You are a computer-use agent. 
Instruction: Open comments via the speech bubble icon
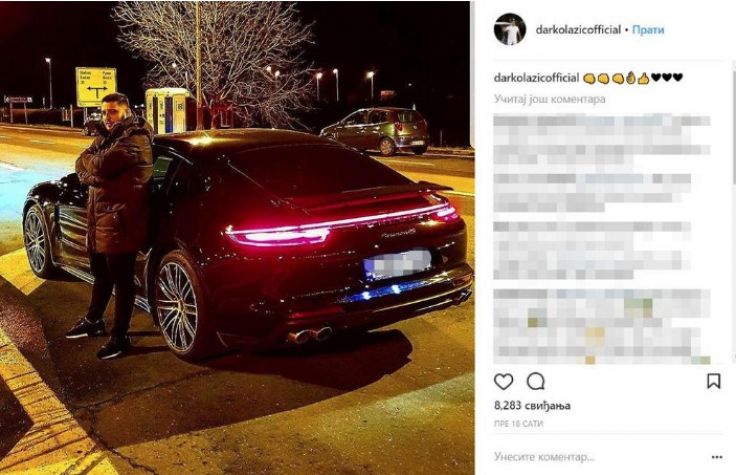tap(536, 382)
